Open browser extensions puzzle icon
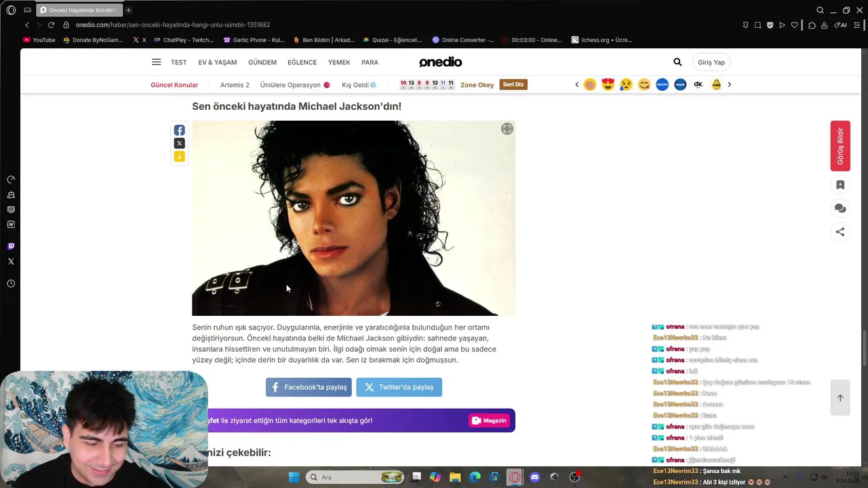 [812, 25]
